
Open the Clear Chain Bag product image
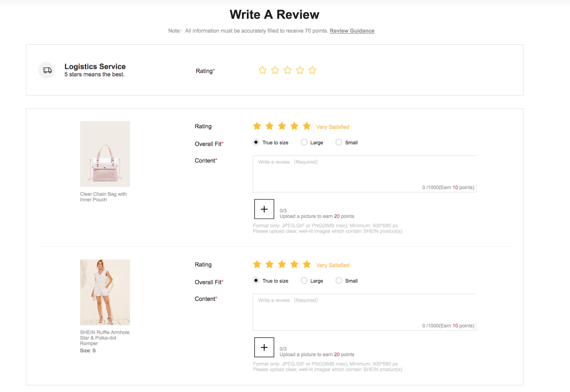pos(105,154)
